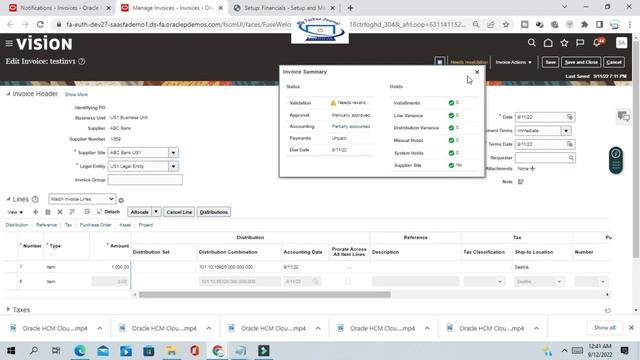The width and height of the screenshot is (640, 360).
Task: Click Allocate button
Action: coord(140,212)
